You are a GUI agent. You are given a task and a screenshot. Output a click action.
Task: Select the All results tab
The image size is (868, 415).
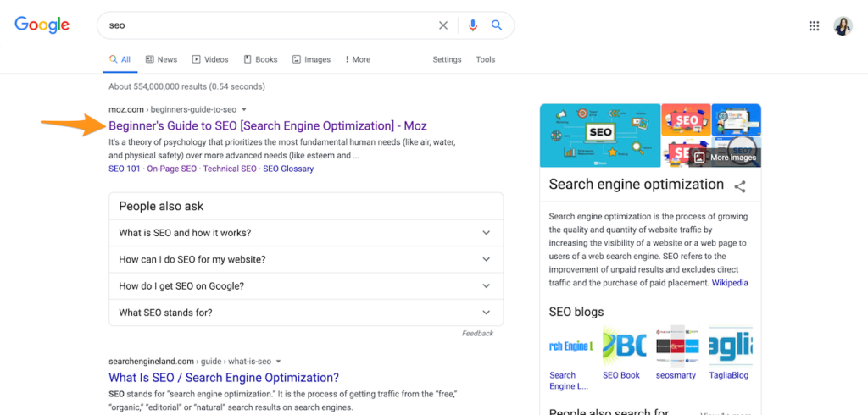120,60
